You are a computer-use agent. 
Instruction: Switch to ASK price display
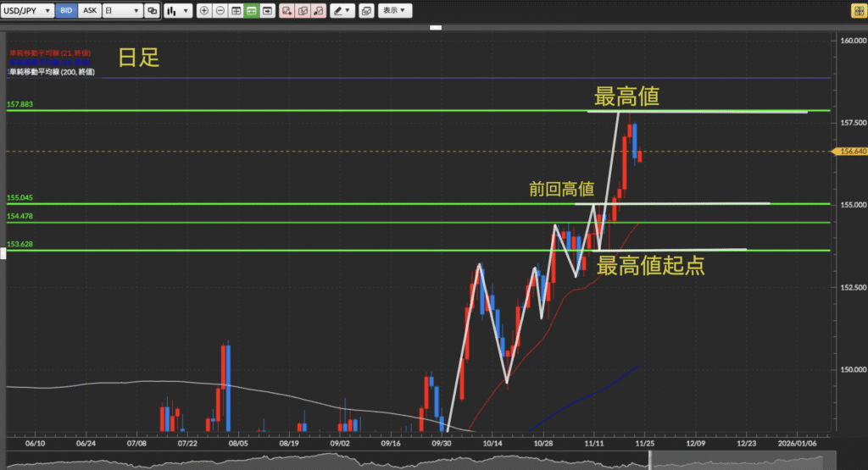point(90,11)
